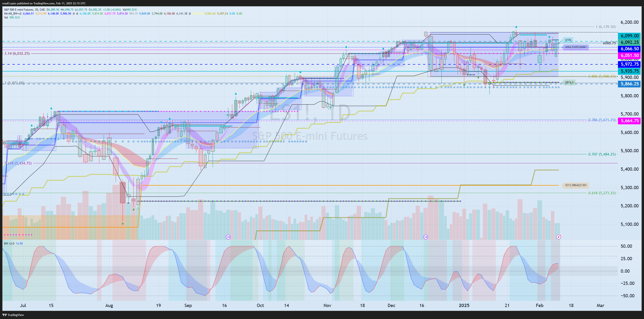The image size is (644, 319).
Task: Click the Jul label on time axis
Action: (23, 305)
